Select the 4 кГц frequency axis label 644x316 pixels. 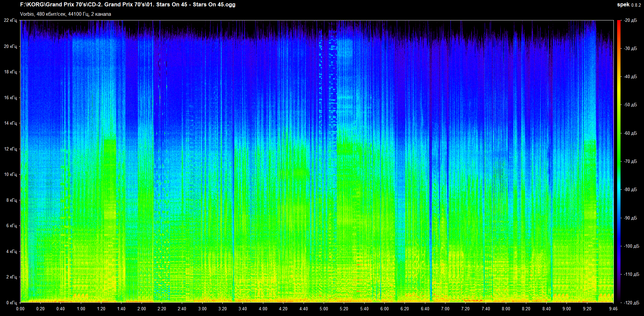(x=11, y=251)
